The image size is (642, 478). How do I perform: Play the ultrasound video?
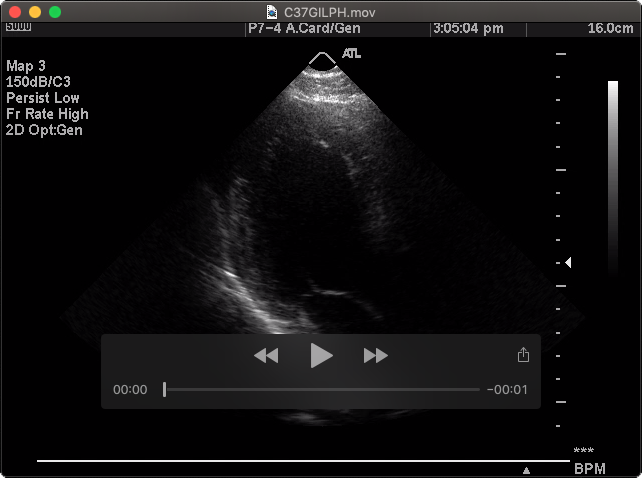(x=320, y=355)
